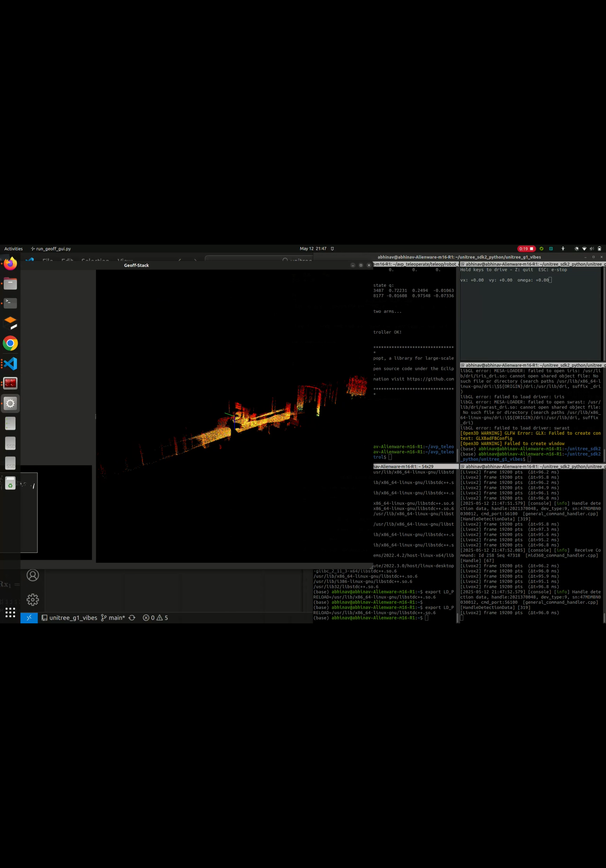Open Google Chrome from the dock
Screen dimensions: 606x868
10,343
